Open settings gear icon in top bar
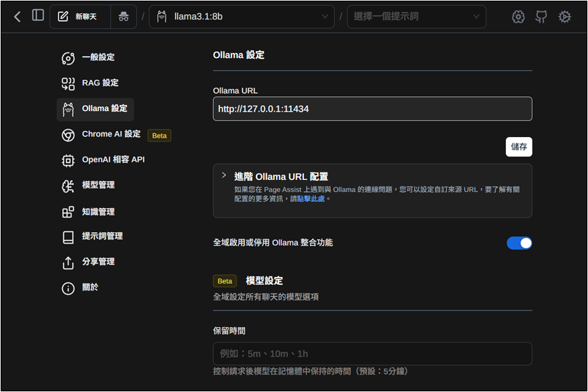The height and width of the screenshot is (392, 588). [565, 17]
